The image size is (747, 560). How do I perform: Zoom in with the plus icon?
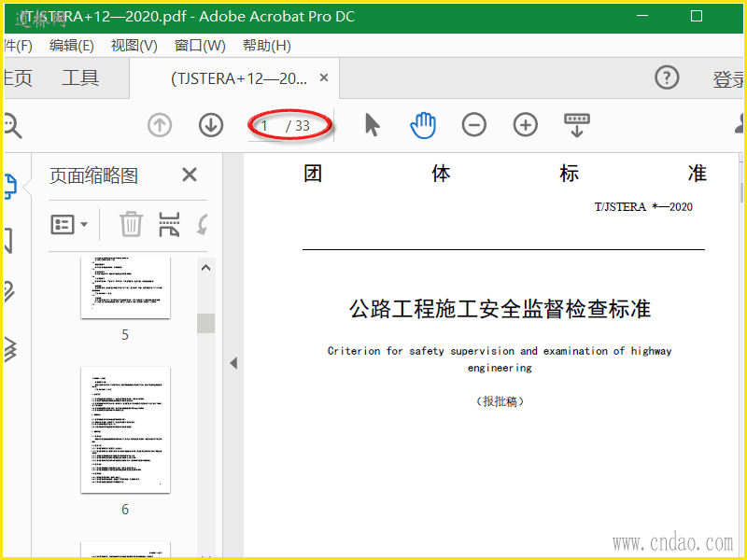526,125
